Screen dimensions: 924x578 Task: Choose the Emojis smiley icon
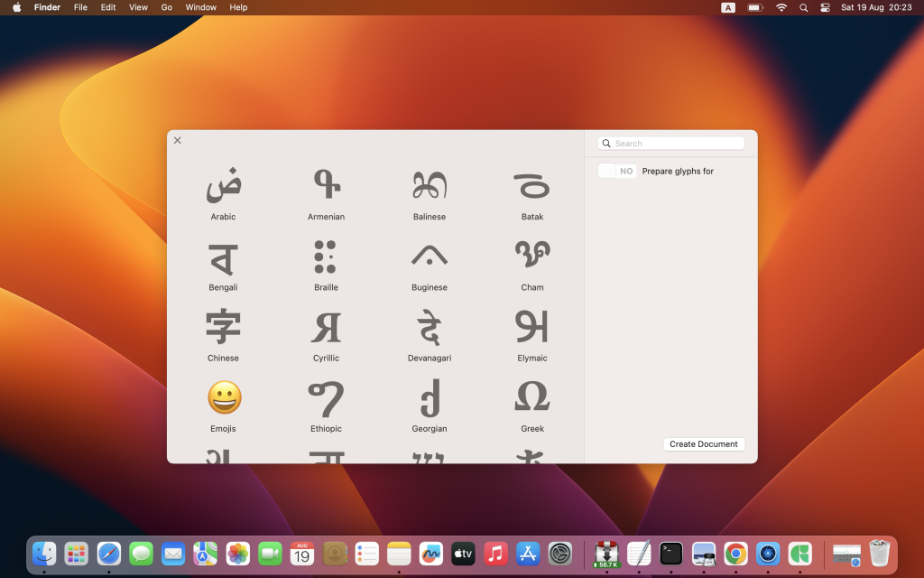pyautogui.click(x=225, y=397)
